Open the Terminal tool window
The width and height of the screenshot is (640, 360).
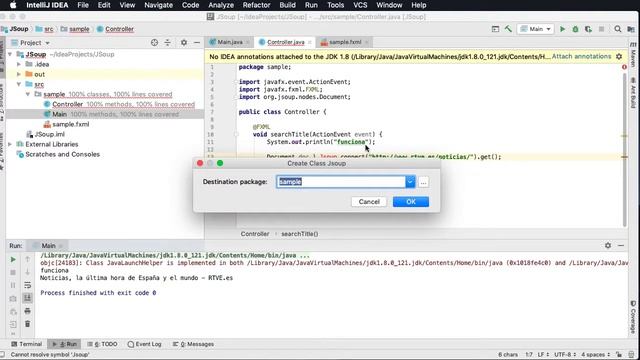[27, 344]
